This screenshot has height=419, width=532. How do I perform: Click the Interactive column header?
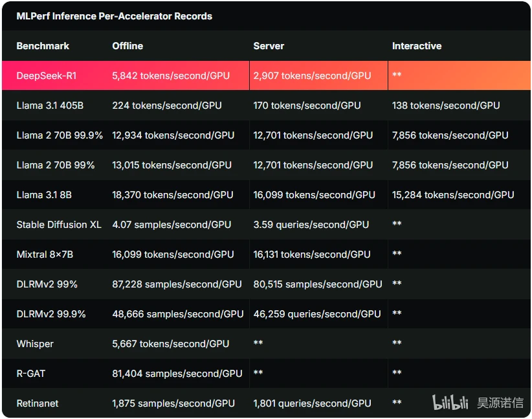[x=417, y=46]
